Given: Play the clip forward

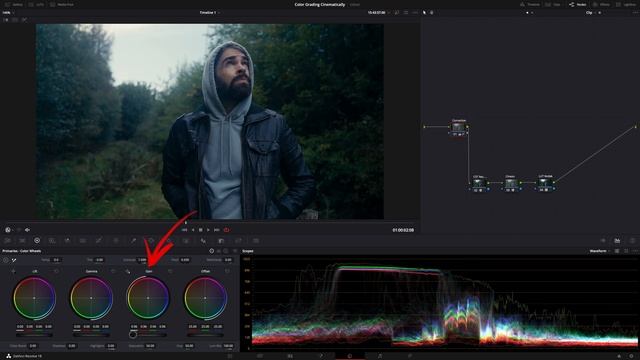Looking at the screenshot, I should pyautogui.click(x=208, y=230).
